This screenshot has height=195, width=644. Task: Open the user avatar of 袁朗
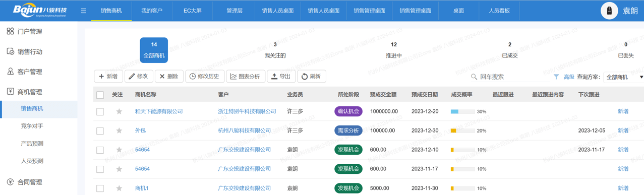[609, 11]
